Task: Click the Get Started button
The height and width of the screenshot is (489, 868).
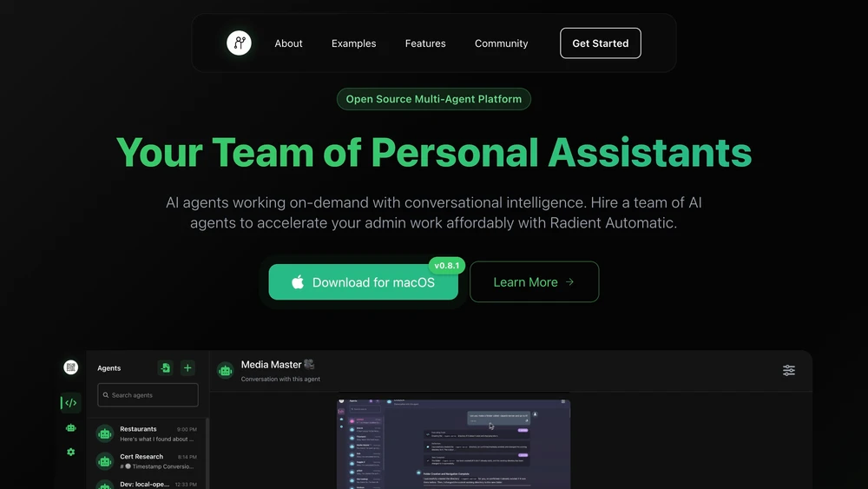Action: (600, 43)
